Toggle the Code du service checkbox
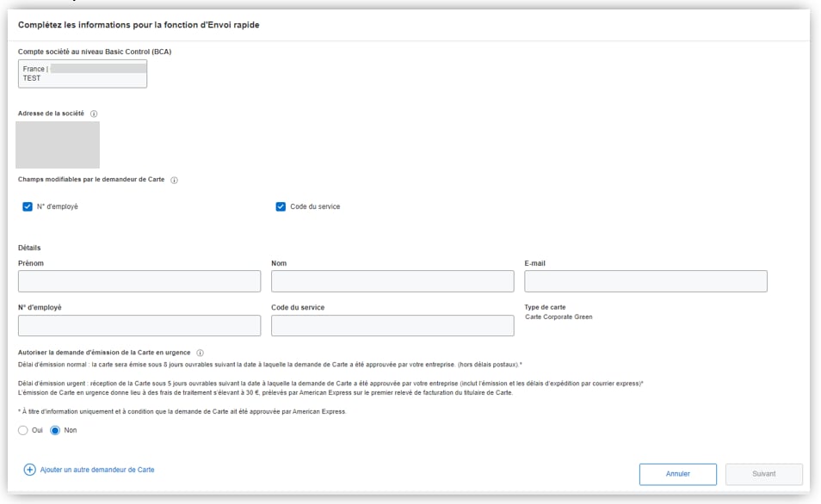The width and height of the screenshot is (821, 504). pos(281,206)
